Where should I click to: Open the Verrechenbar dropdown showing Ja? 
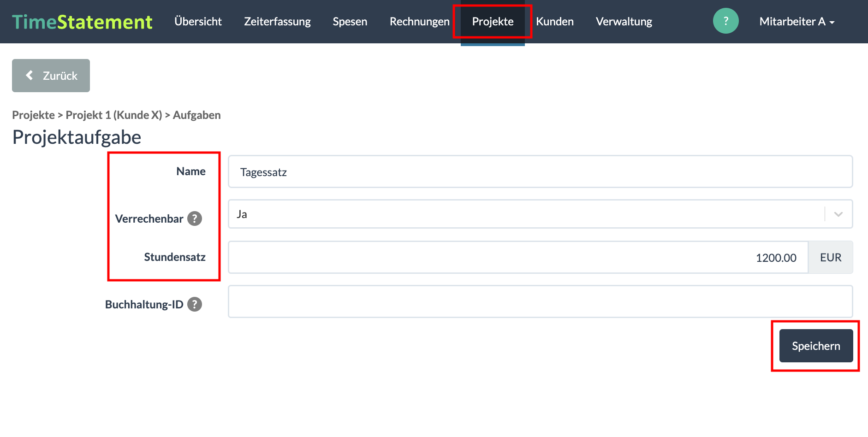[x=540, y=214]
